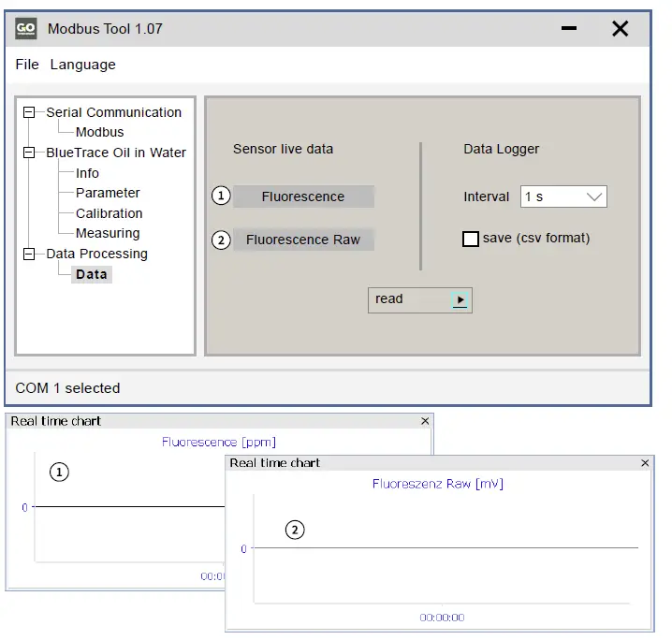Click the Fluoreszenz Raw [mV] chart title
Screen dimensions: 672x640
click(438, 484)
